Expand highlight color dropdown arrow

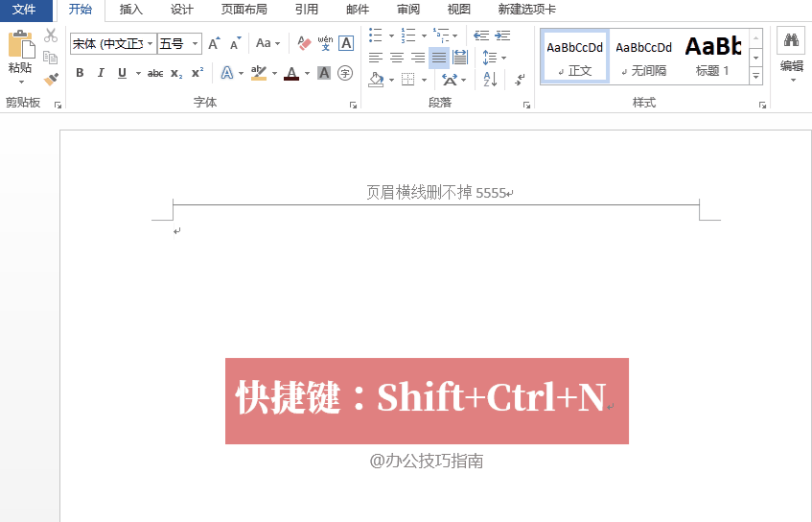coord(274,74)
